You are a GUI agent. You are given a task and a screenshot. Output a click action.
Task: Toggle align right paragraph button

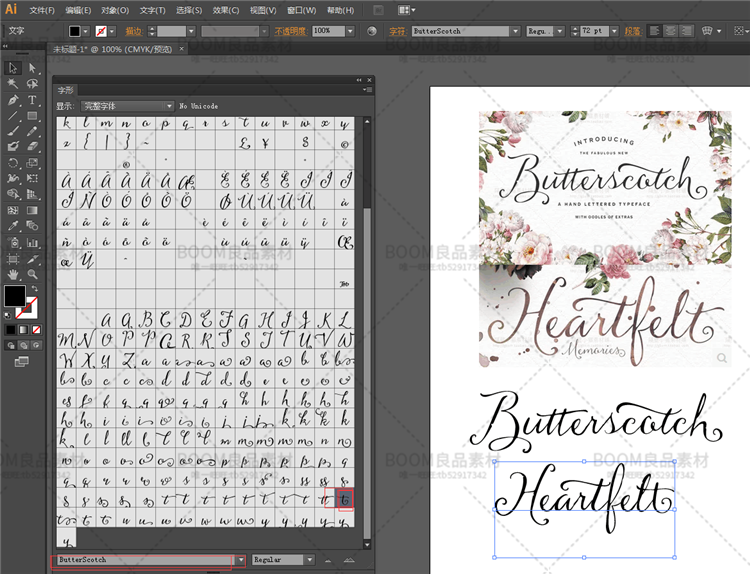click(687, 31)
